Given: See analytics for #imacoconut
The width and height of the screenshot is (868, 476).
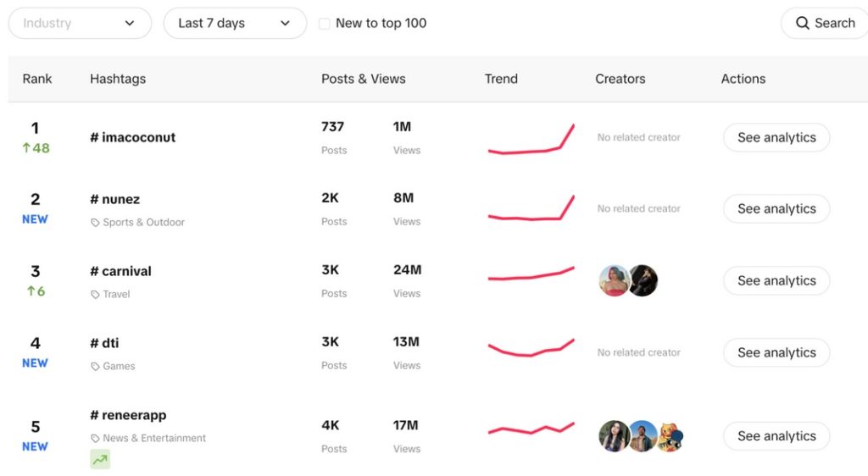Looking at the screenshot, I should pyautogui.click(x=776, y=137).
